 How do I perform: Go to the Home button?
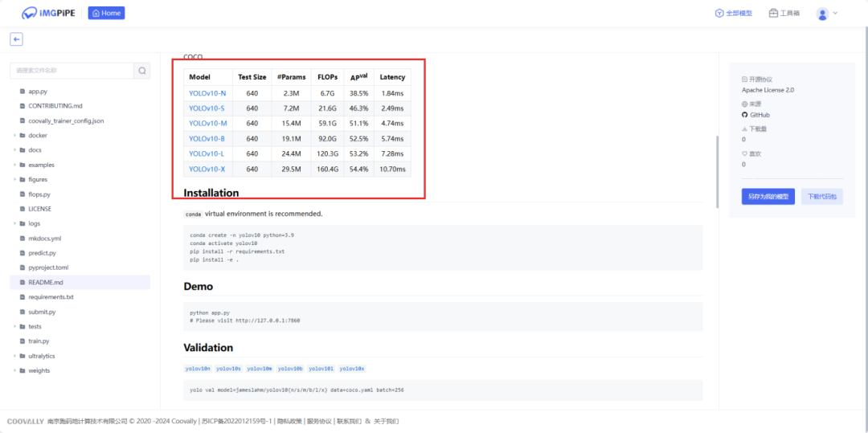(x=106, y=13)
